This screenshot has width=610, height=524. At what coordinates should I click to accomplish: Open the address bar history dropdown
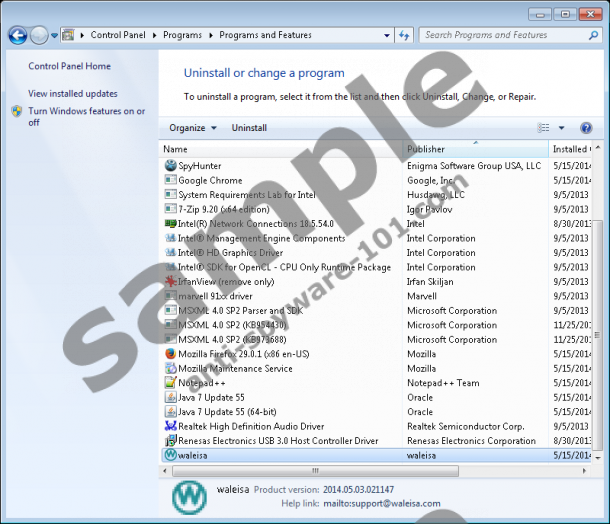tap(384, 35)
